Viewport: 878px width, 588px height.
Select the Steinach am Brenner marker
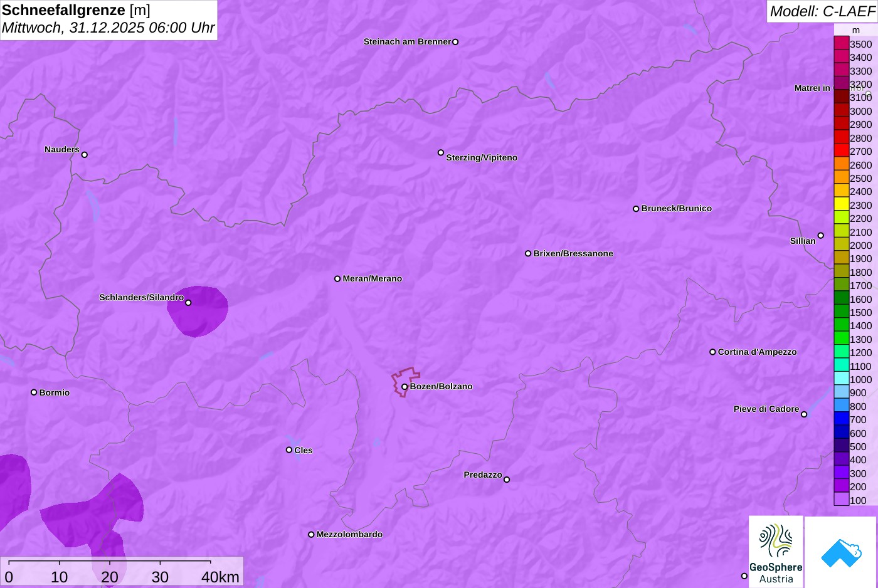tap(455, 42)
